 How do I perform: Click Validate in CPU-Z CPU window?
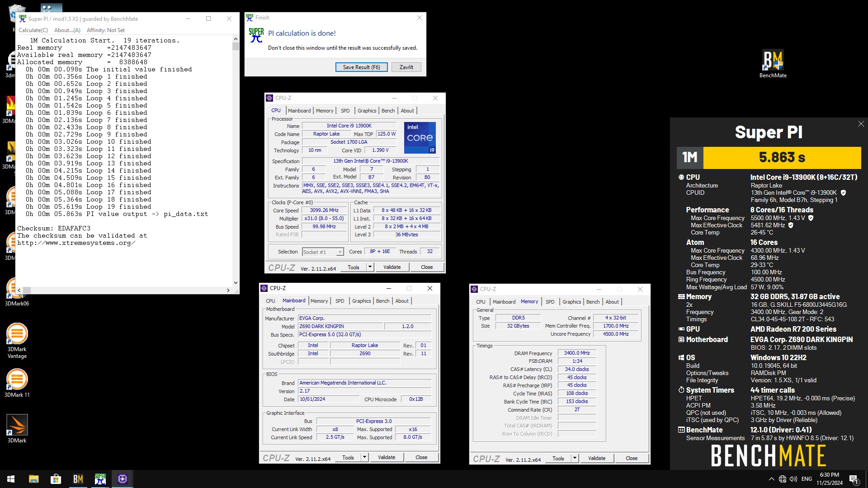click(392, 267)
